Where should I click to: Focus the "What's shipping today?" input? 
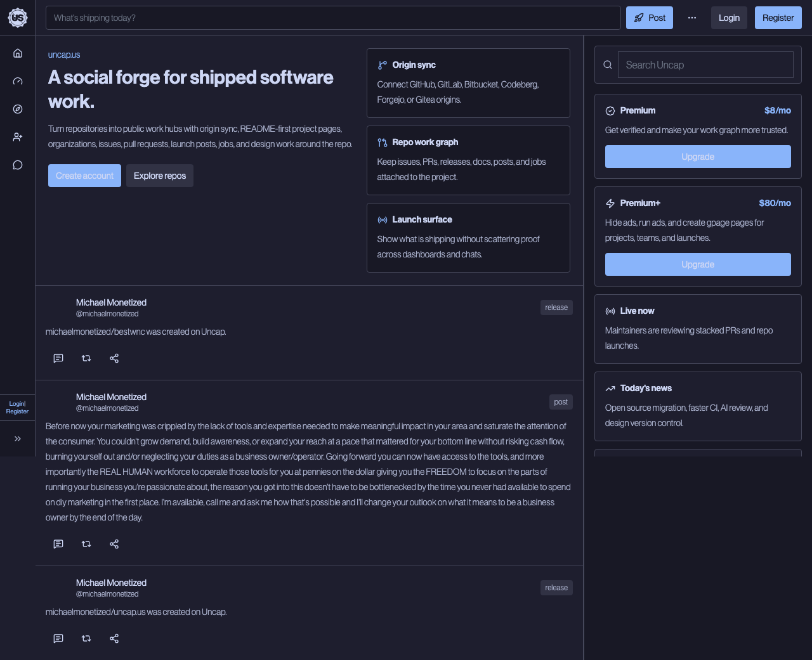(x=333, y=18)
